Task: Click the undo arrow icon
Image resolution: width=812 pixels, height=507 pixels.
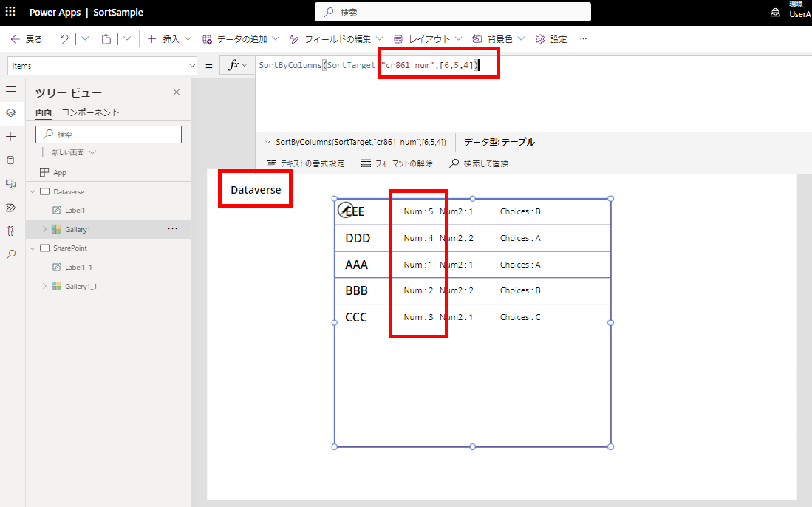Action: [x=64, y=39]
